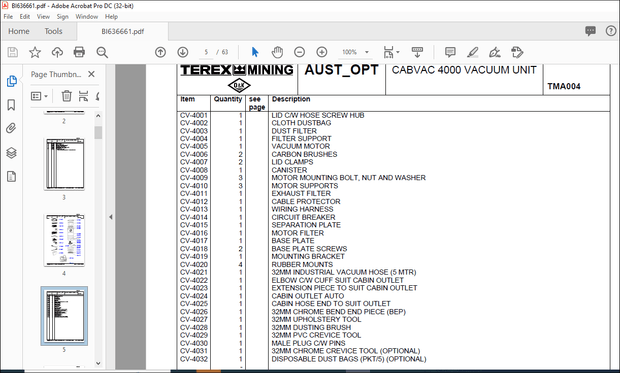Zoom in with plus icon
This screenshot has height=373, width=620.
322,52
